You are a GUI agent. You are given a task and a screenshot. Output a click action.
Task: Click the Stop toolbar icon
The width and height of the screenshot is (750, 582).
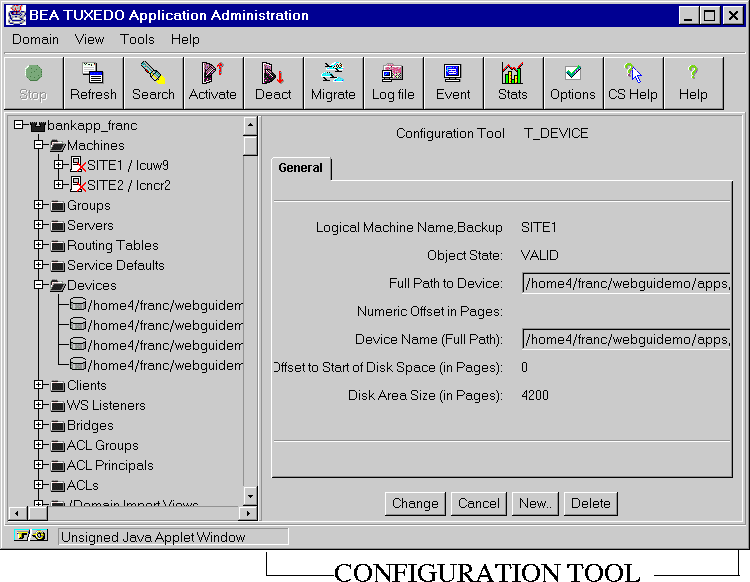click(x=33, y=83)
